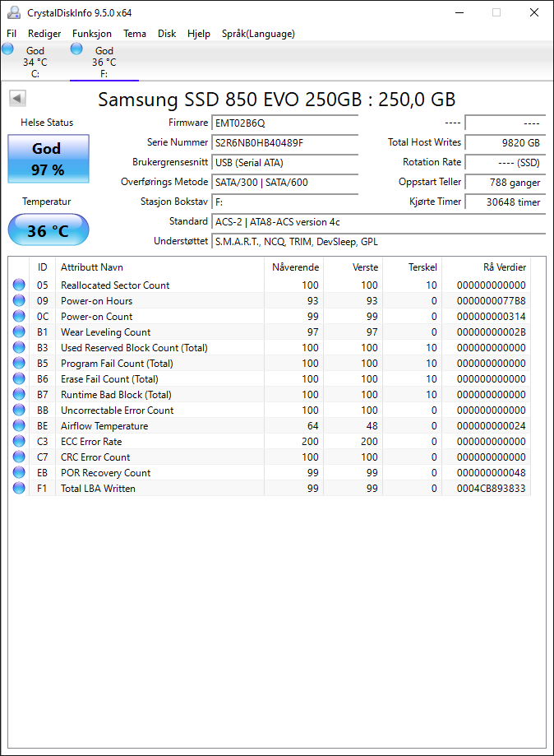The height and width of the screenshot is (756, 554).
Task: Click the status orb for Wear Leveling Count
Action: (19, 332)
